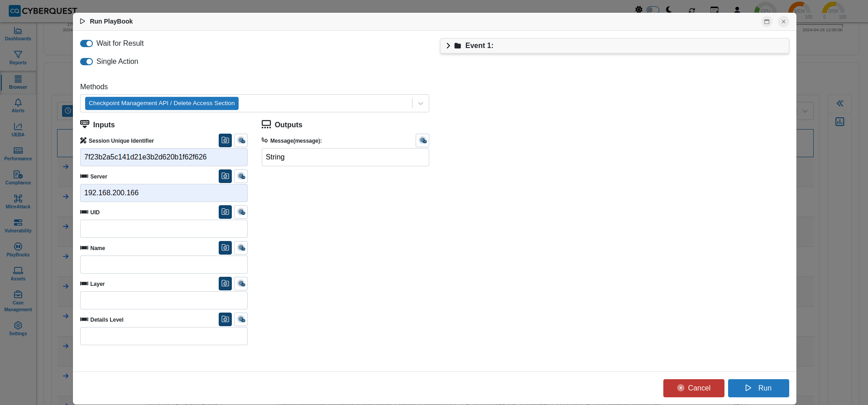Open Dashboards in the sidebar
The height and width of the screenshot is (405, 868).
click(x=18, y=34)
